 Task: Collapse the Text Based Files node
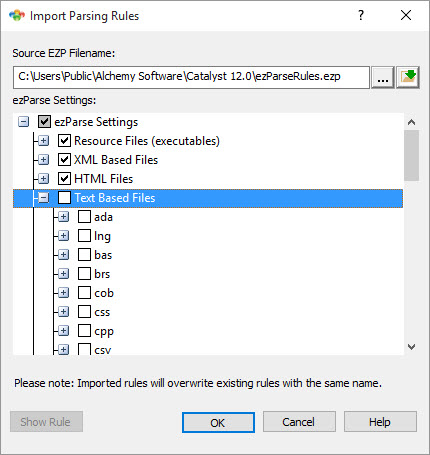[43, 198]
